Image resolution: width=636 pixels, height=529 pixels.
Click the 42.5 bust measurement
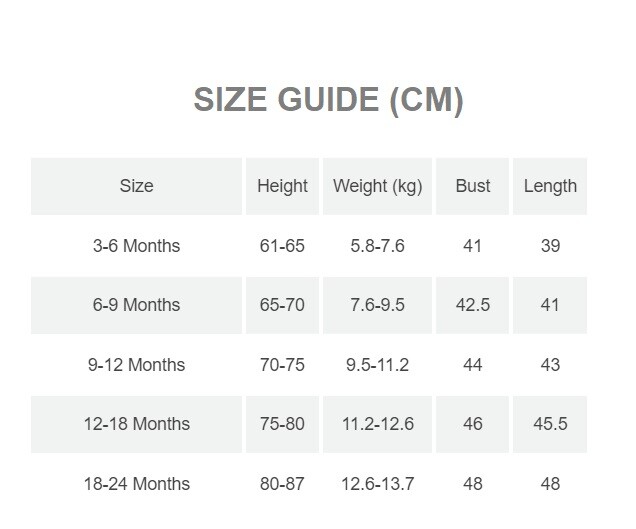(473, 305)
